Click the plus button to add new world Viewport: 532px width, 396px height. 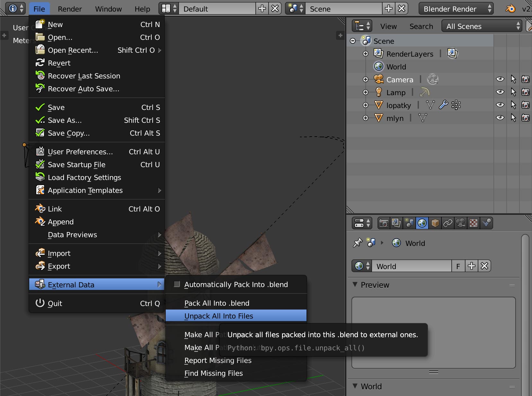pyautogui.click(x=472, y=266)
